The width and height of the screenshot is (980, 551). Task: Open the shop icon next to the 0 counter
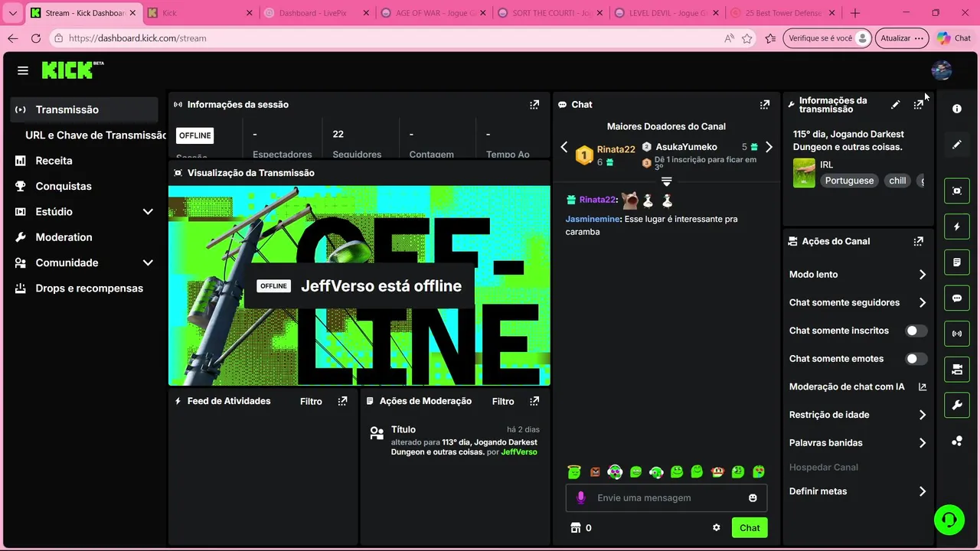pyautogui.click(x=576, y=527)
